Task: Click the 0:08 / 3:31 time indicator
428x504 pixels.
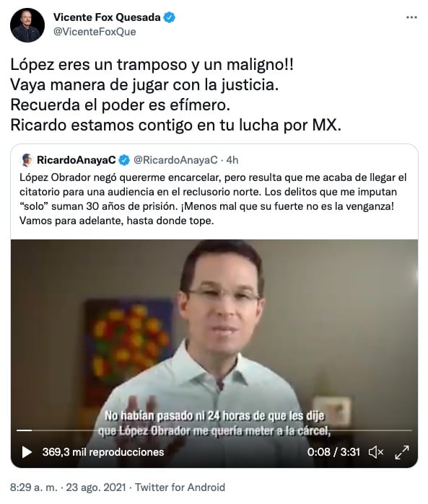Action: pyautogui.click(x=333, y=452)
